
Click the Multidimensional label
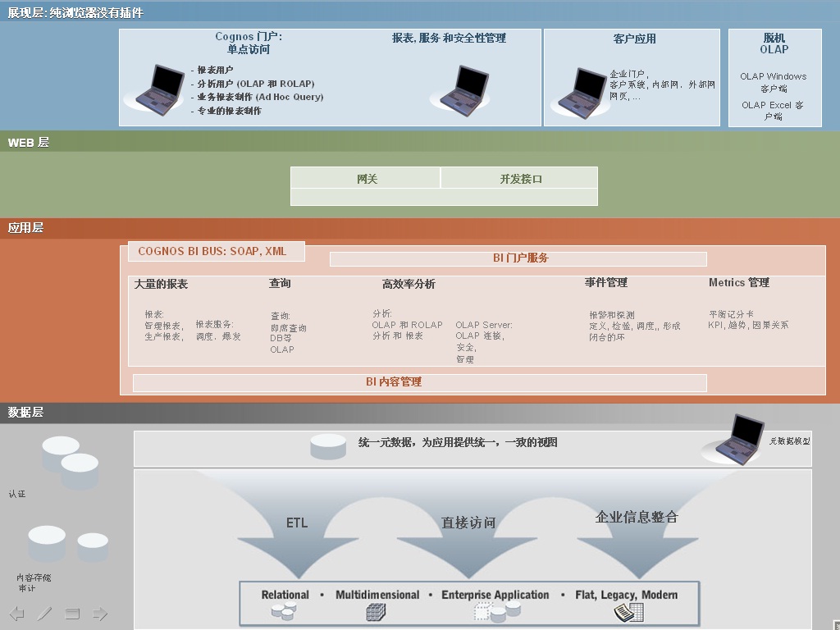tap(377, 595)
